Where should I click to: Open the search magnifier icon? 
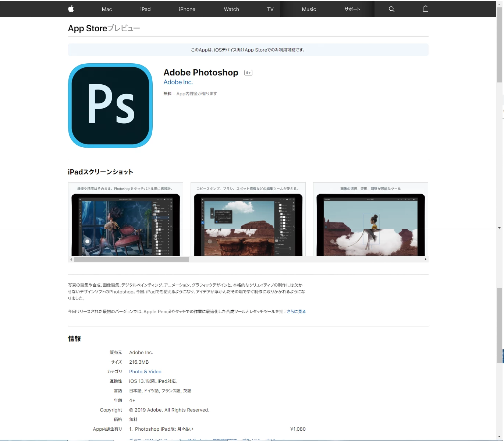coord(391,9)
